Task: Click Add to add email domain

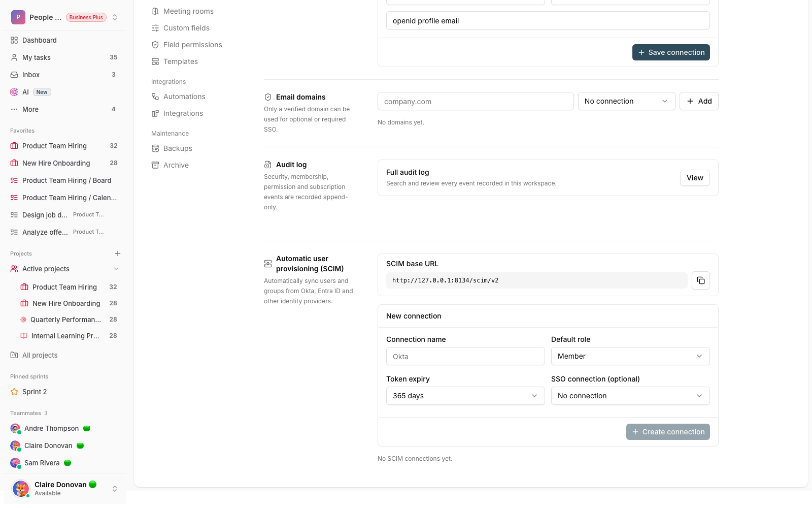Action: point(699,101)
